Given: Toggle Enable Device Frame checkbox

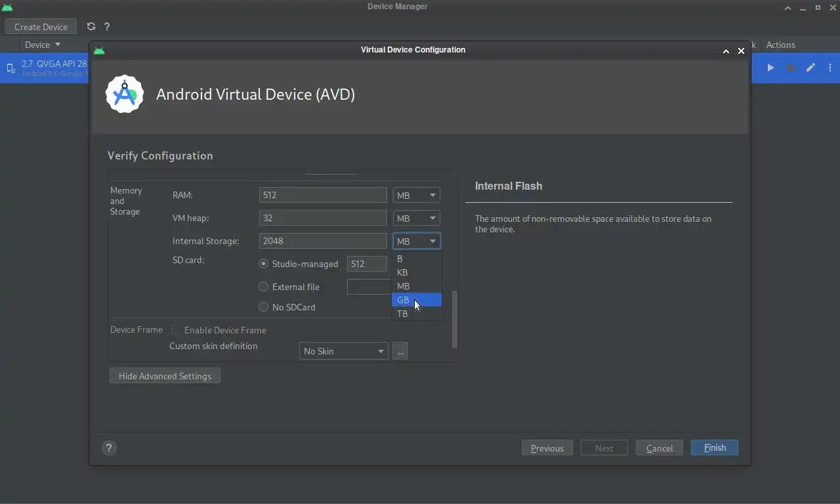Looking at the screenshot, I should click(x=176, y=330).
